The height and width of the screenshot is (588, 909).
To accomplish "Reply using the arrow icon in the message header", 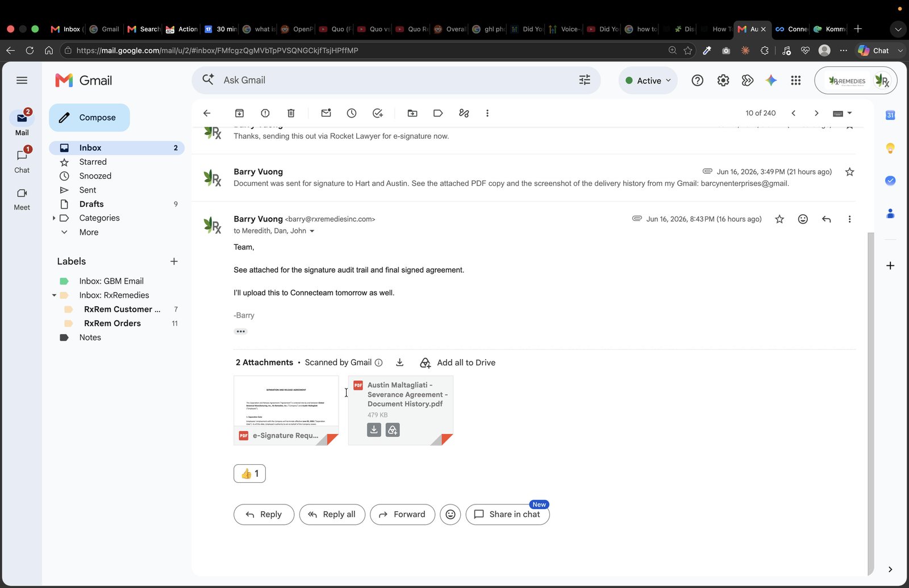I will 827,219.
